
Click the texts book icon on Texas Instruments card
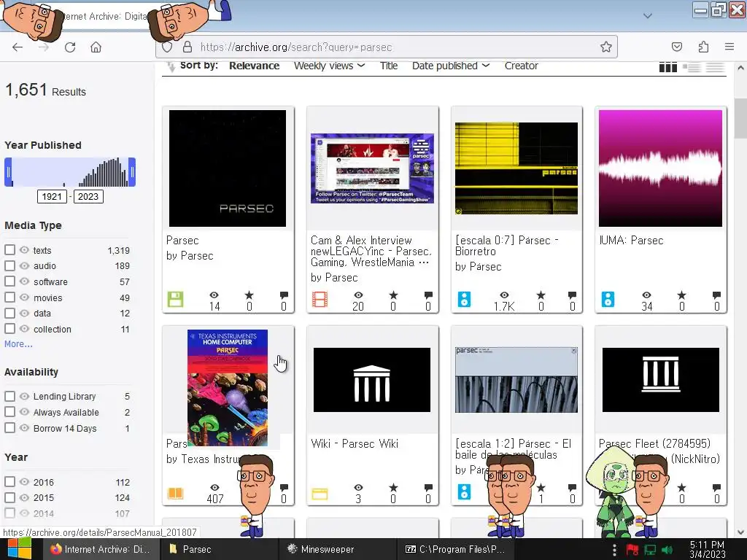(175, 493)
